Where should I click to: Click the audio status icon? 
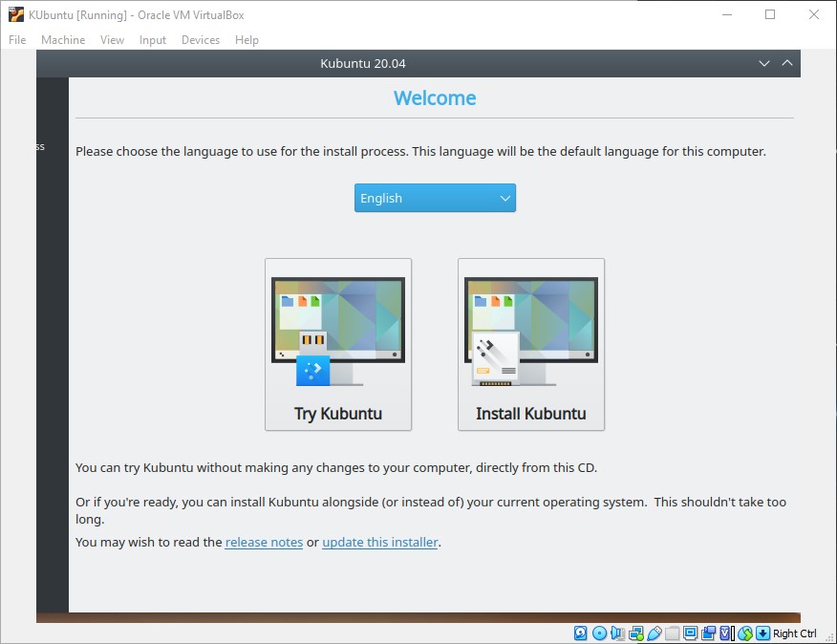pyautogui.click(x=617, y=633)
